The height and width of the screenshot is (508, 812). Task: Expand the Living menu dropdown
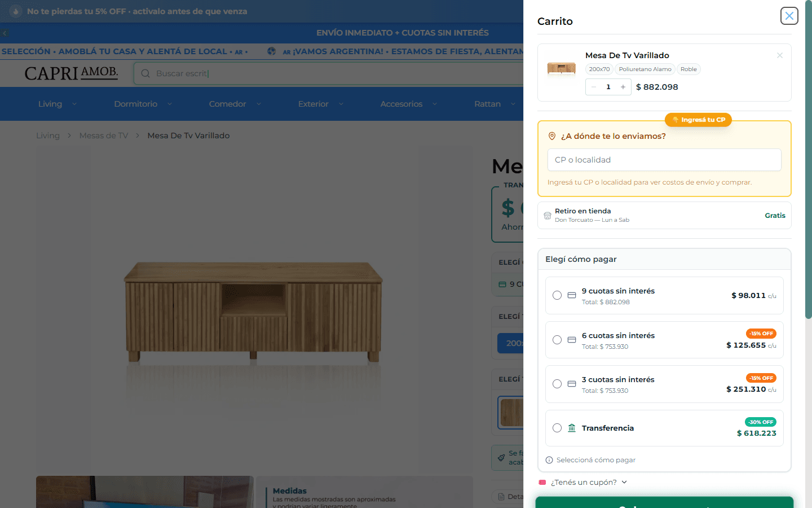click(58, 104)
